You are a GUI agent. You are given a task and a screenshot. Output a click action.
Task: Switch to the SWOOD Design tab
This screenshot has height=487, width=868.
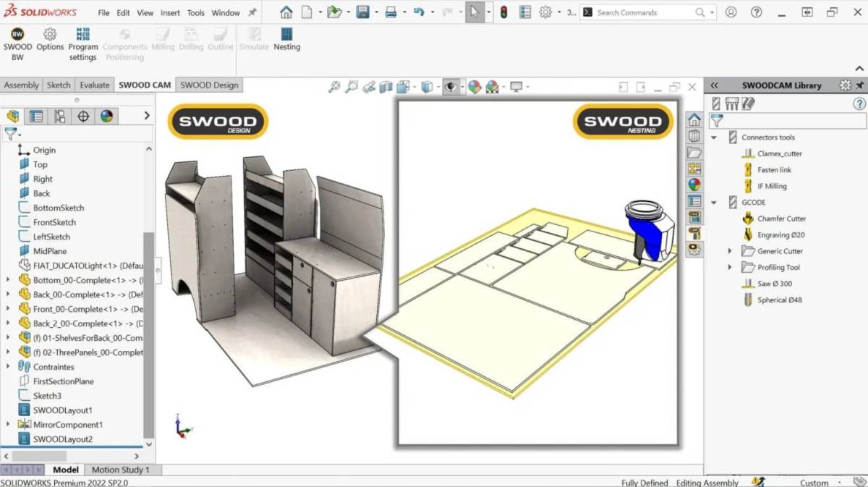pyautogui.click(x=209, y=85)
